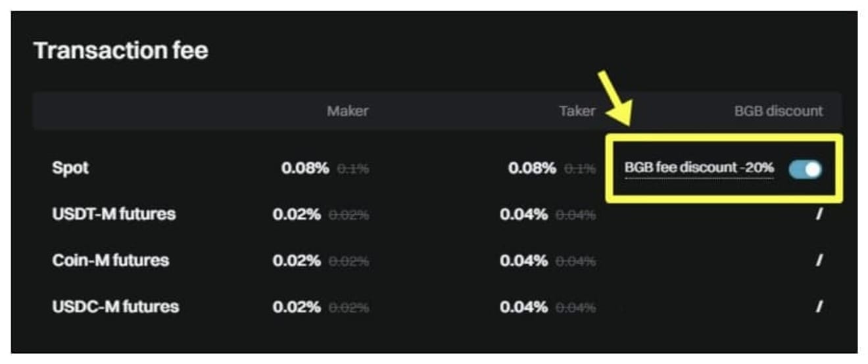Toggle the BGB fee discount switch
The width and height of the screenshot is (868, 364).
[x=805, y=170]
